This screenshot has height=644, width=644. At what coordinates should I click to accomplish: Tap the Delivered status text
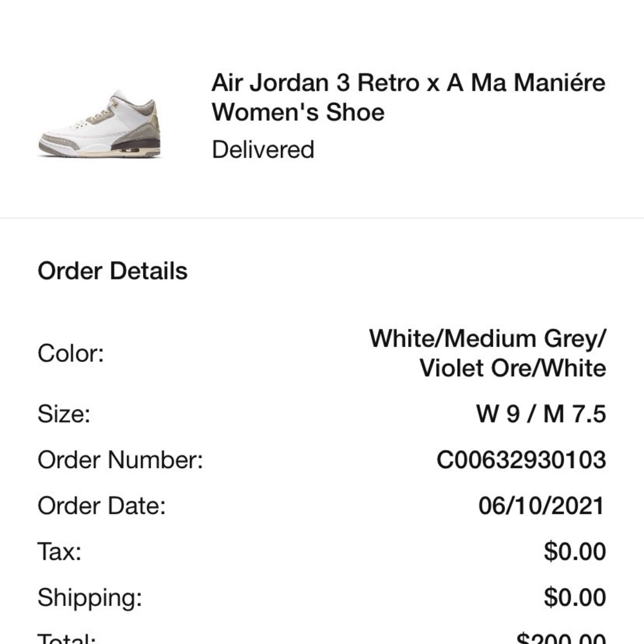263,149
